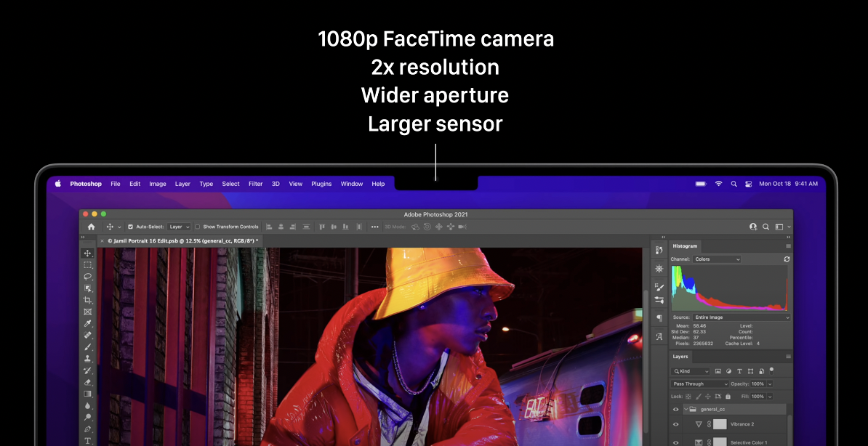Click the Wi-Fi status icon
Viewport: 868px width, 446px height.
[x=718, y=184]
